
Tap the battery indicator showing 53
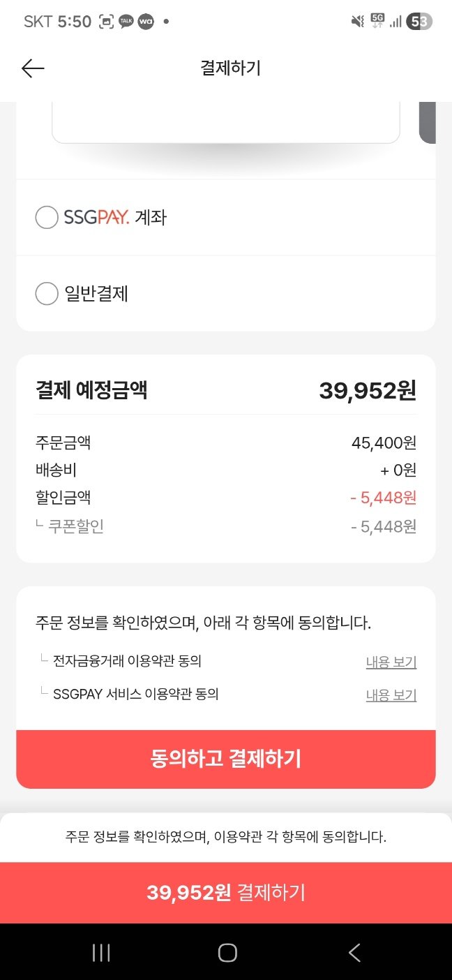point(419,22)
